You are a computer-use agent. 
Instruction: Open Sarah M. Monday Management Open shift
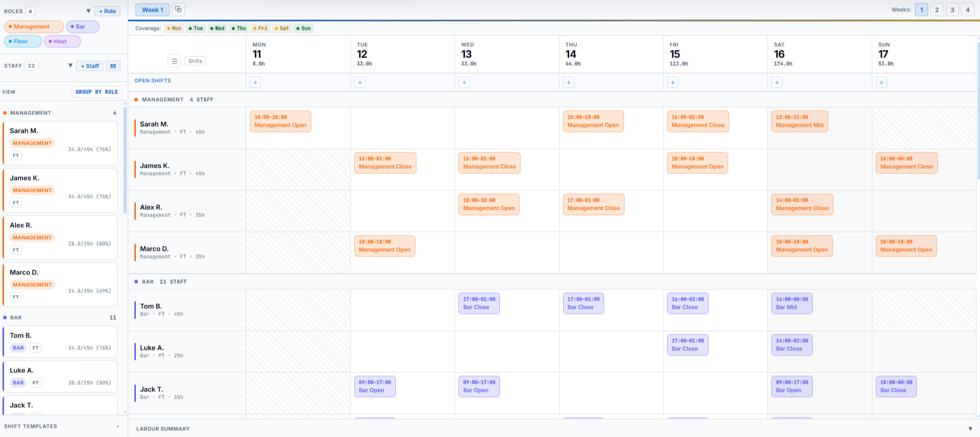tap(281, 122)
